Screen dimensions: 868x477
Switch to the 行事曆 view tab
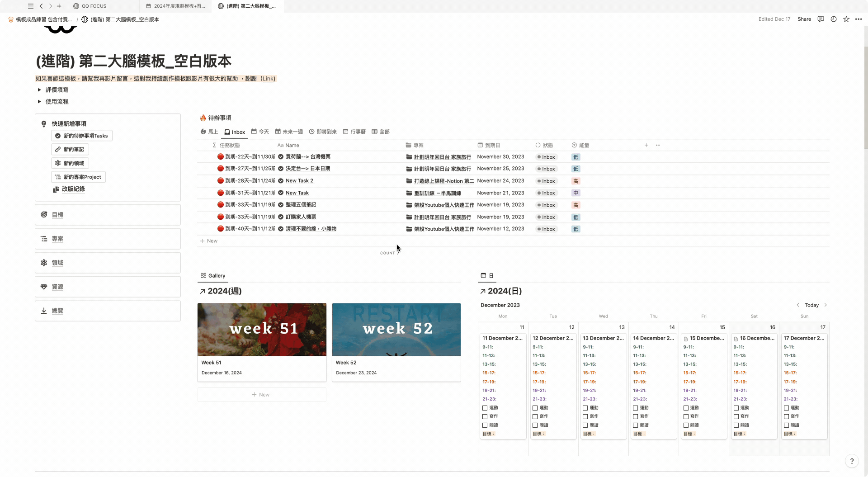point(354,132)
